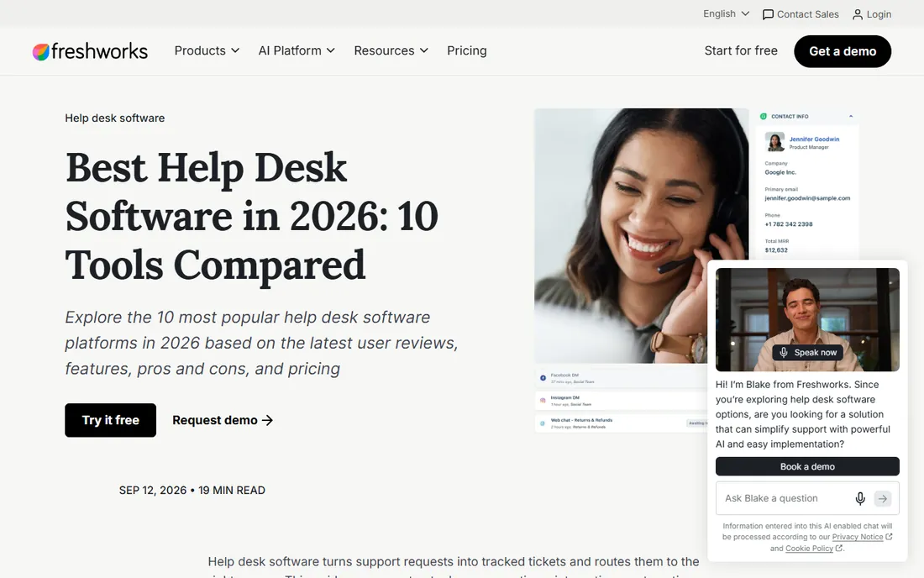This screenshot has height=578, width=924.
Task: Click the Contact Sales chat bubble icon
Action: pos(768,14)
